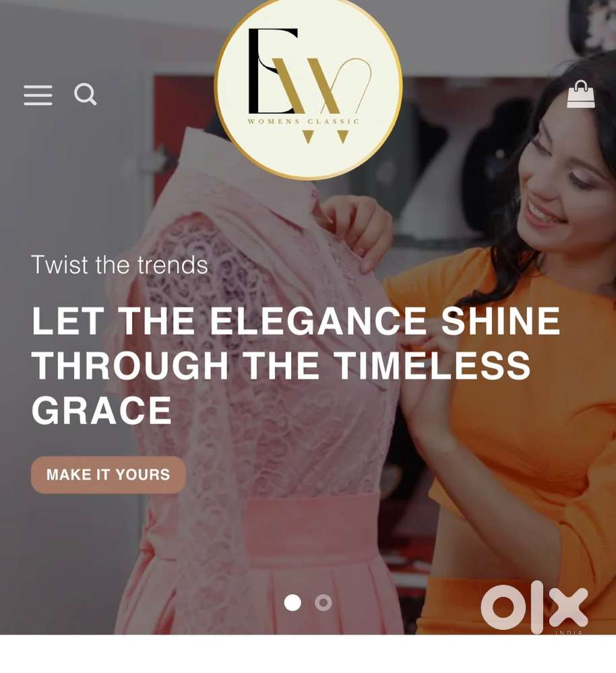Click the WOMENS CLASSIC text in logo

point(303,121)
